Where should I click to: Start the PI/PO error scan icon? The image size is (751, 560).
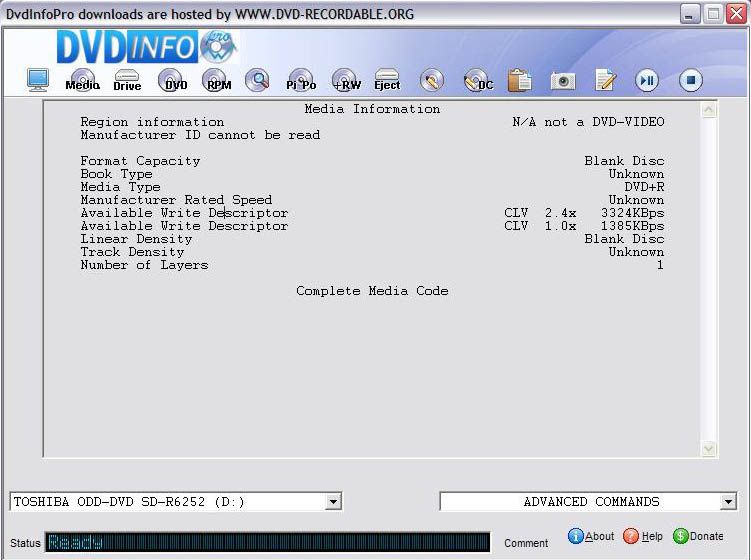[x=300, y=81]
